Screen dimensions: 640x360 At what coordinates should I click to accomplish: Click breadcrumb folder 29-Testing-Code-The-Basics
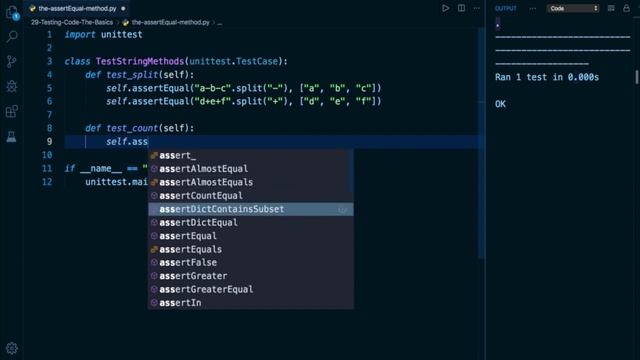click(x=72, y=22)
